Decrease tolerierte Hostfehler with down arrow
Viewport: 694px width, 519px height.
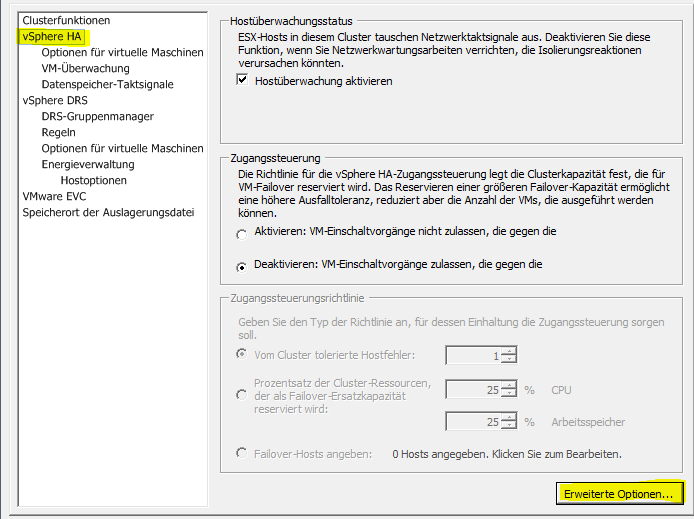(x=509, y=359)
